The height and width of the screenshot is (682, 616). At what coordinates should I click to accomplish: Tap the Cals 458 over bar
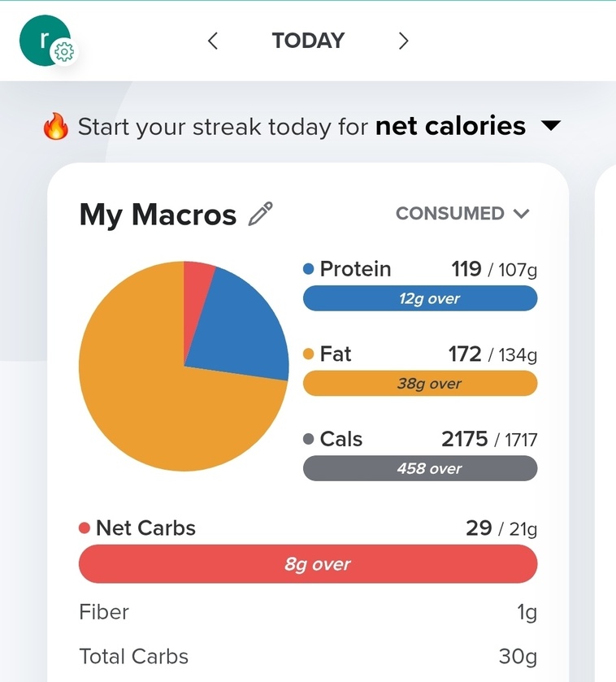coord(420,468)
